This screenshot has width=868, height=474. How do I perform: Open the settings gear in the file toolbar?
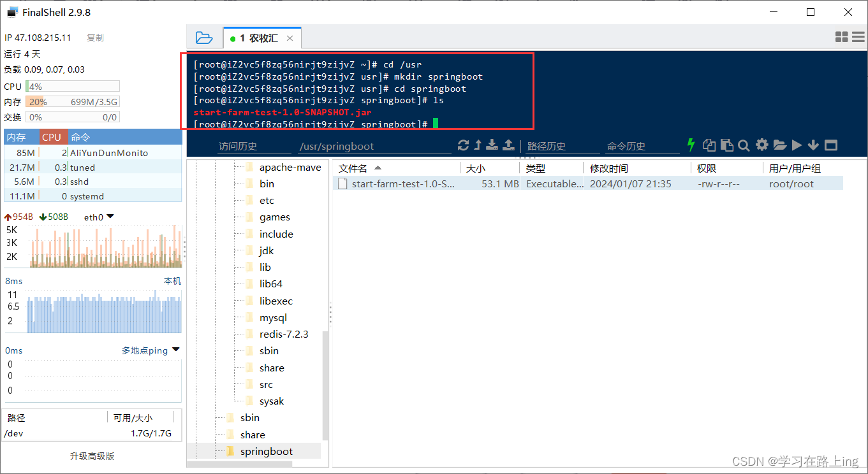tap(762, 145)
